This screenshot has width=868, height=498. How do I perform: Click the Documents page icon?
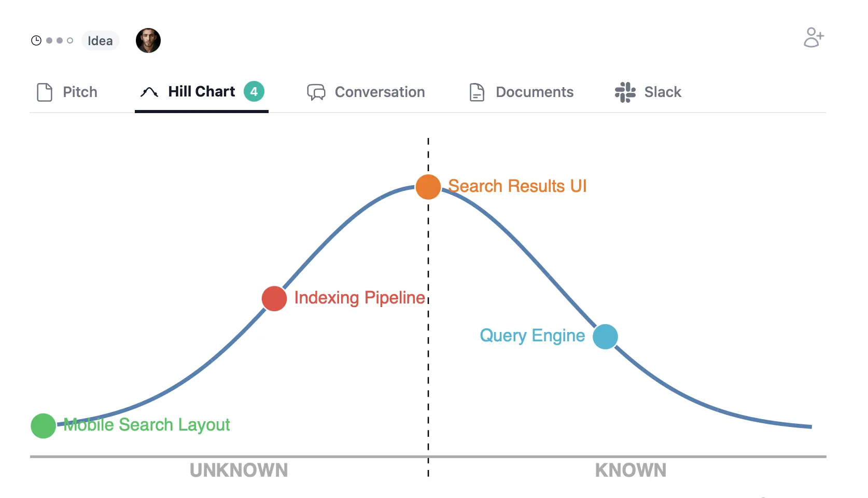pos(477,92)
